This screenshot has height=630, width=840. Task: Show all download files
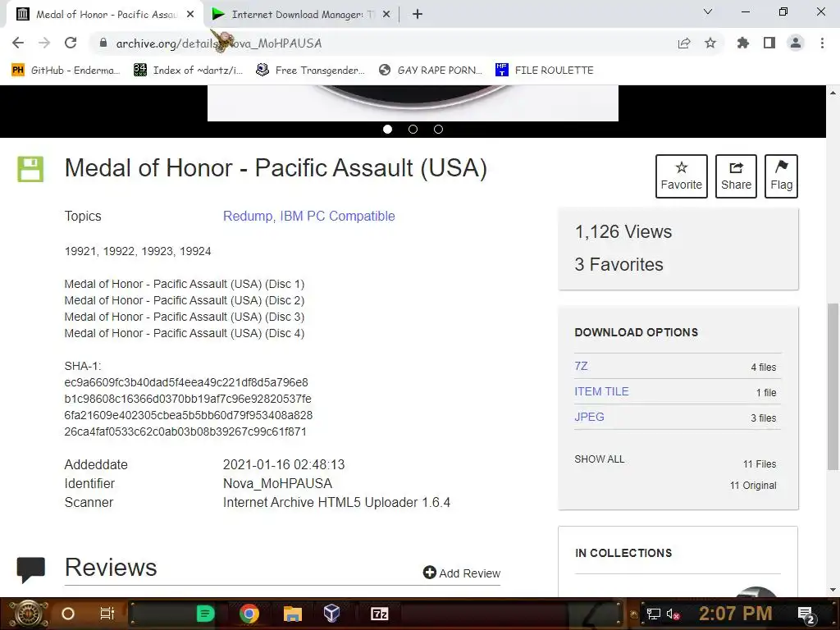click(x=600, y=459)
